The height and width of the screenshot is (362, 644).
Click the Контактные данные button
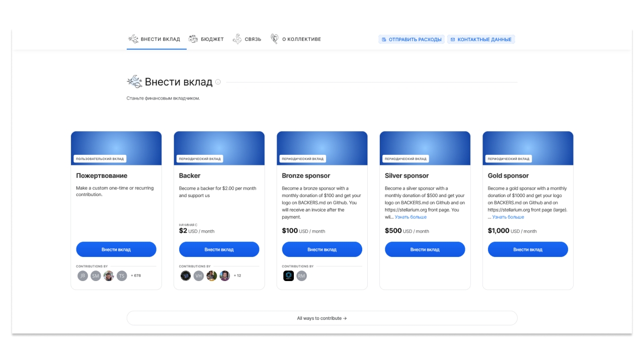tap(481, 39)
